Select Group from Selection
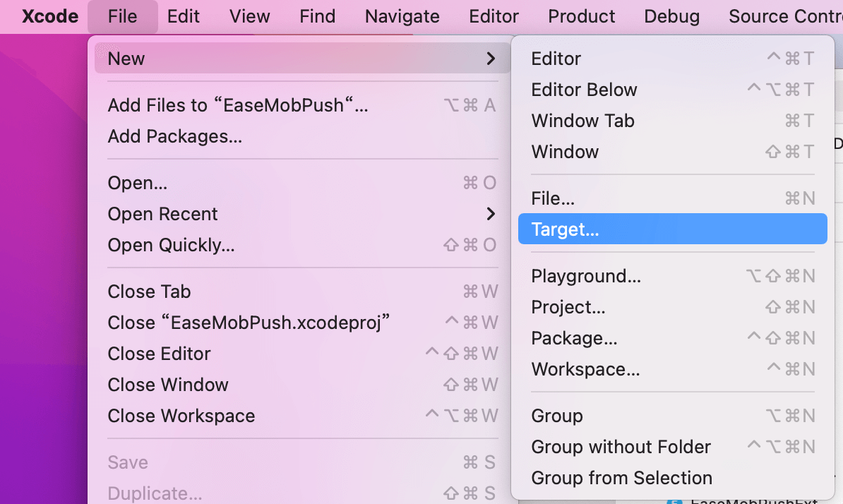 tap(673, 478)
